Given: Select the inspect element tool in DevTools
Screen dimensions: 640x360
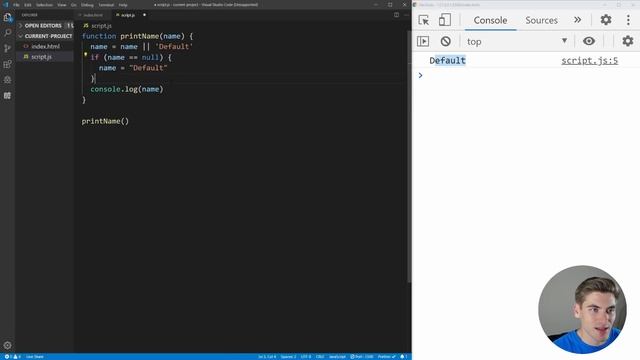Looking at the screenshot, I should click(x=424, y=20).
